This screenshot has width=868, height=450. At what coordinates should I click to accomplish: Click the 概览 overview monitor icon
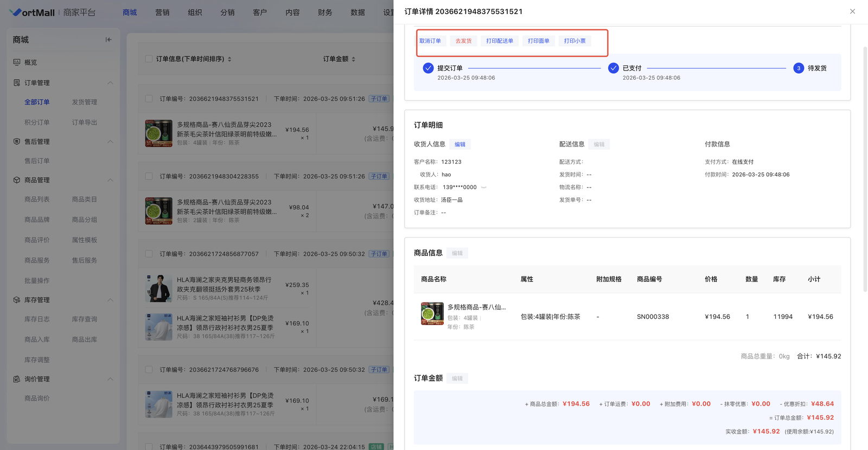click(17, 62)
